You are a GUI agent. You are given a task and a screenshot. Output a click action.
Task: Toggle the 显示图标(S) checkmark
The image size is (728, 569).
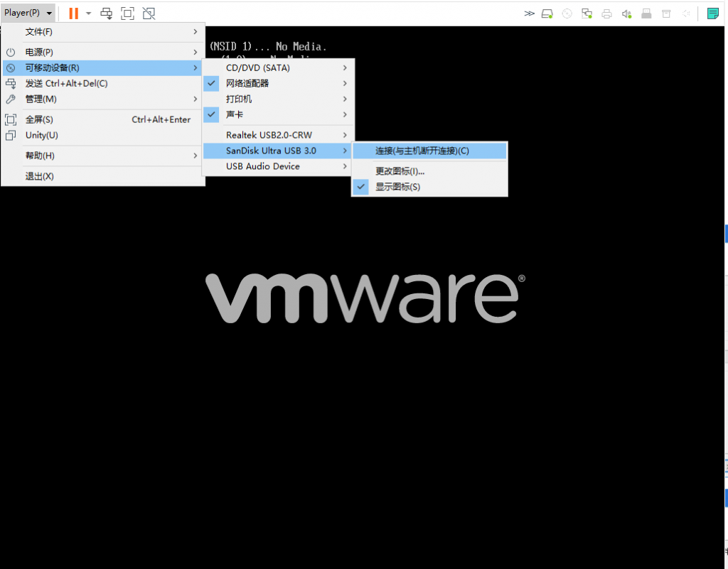point(360,187)
